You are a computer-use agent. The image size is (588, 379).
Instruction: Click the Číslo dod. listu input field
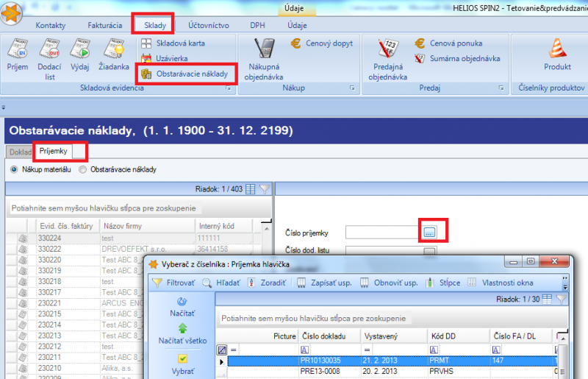384,251
